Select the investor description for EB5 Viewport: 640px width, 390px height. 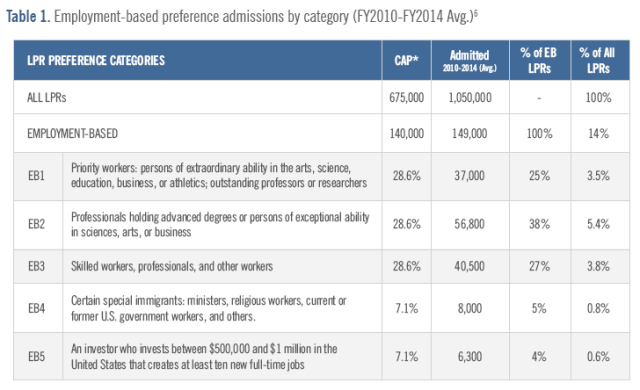204,357
